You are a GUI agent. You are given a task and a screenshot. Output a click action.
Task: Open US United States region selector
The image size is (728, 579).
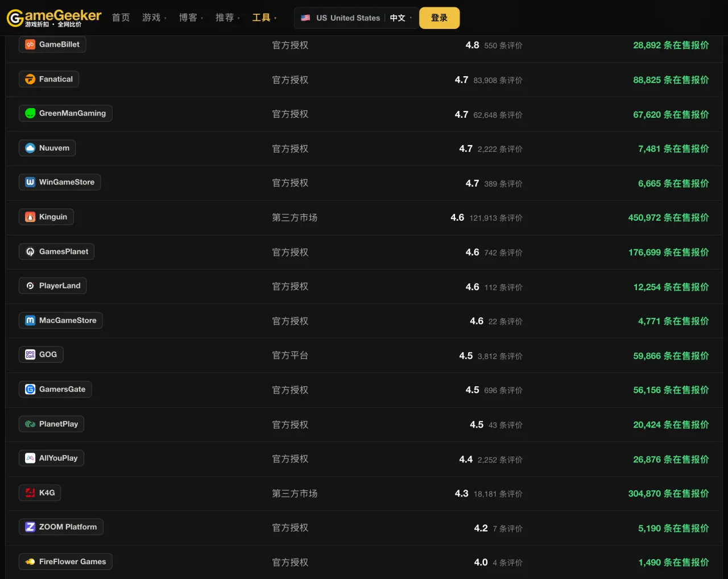point(340,18)
